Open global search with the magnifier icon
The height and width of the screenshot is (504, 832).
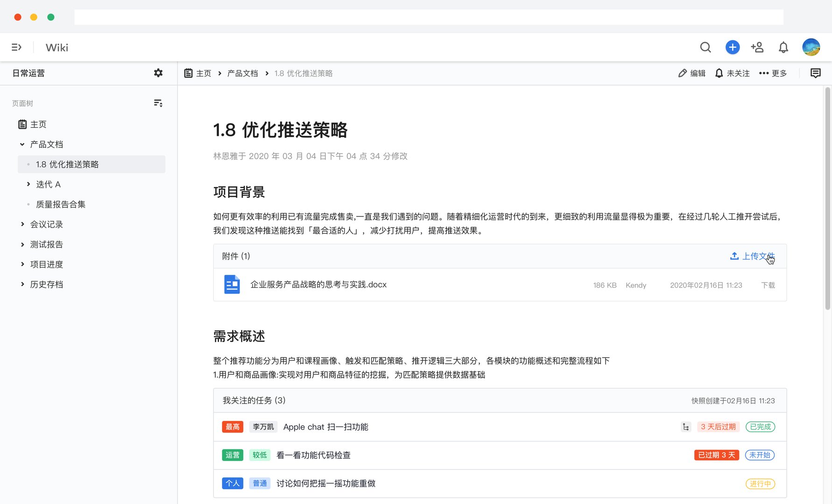pyautogui.click(x=705, y=47)
